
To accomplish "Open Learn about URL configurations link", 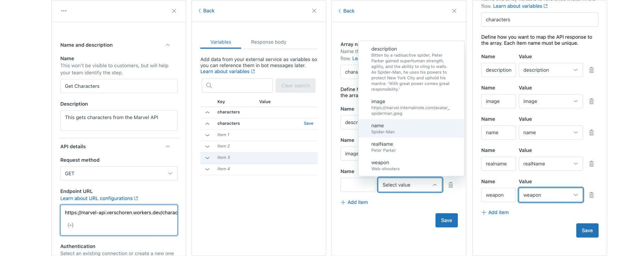I will click(x=99, y=198).
